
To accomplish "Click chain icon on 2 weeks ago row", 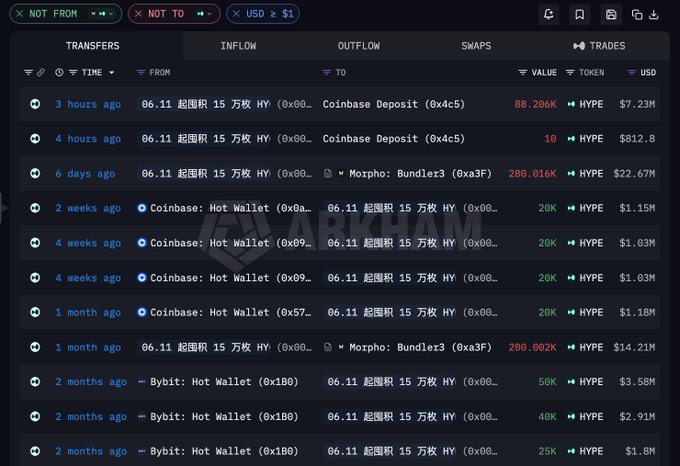I will [35, 208].
